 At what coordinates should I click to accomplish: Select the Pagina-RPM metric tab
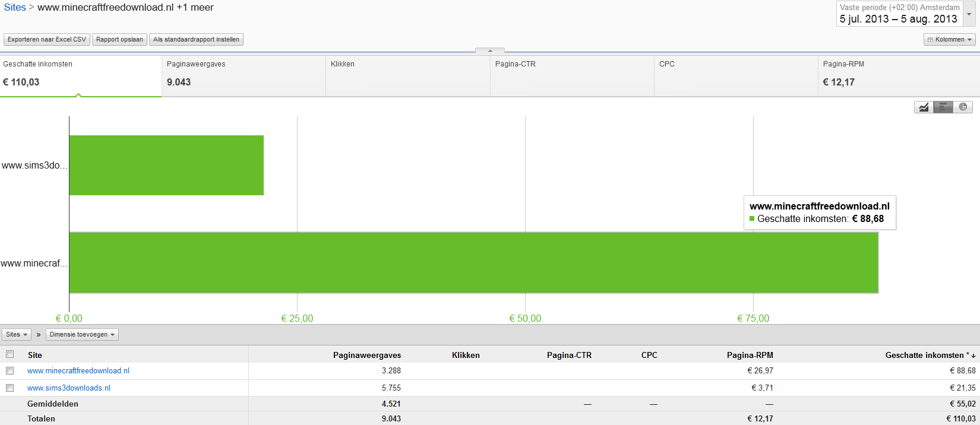[x=899, y=76]
